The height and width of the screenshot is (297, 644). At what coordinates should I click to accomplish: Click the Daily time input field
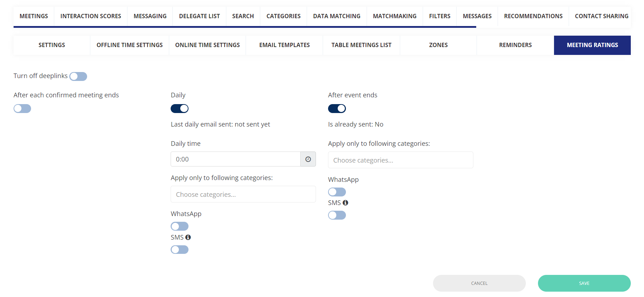(236, 159)
